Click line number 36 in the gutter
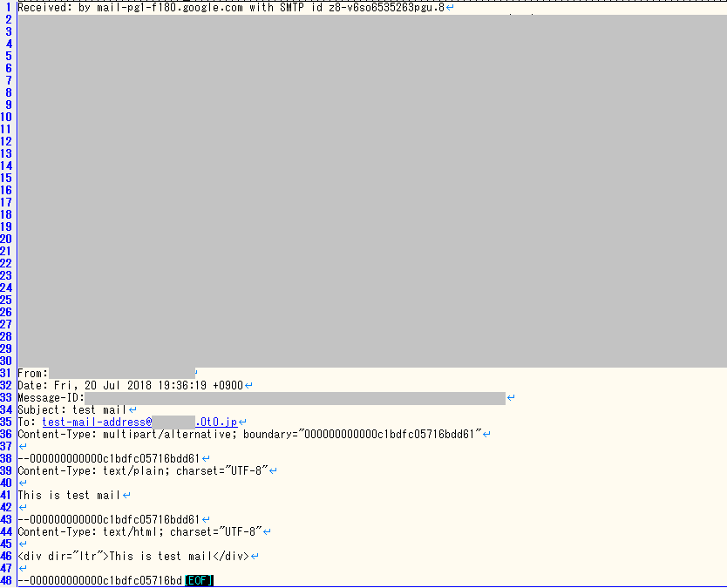Image resolution: width=727 pixels, height=588 pixels. point(6,434)
